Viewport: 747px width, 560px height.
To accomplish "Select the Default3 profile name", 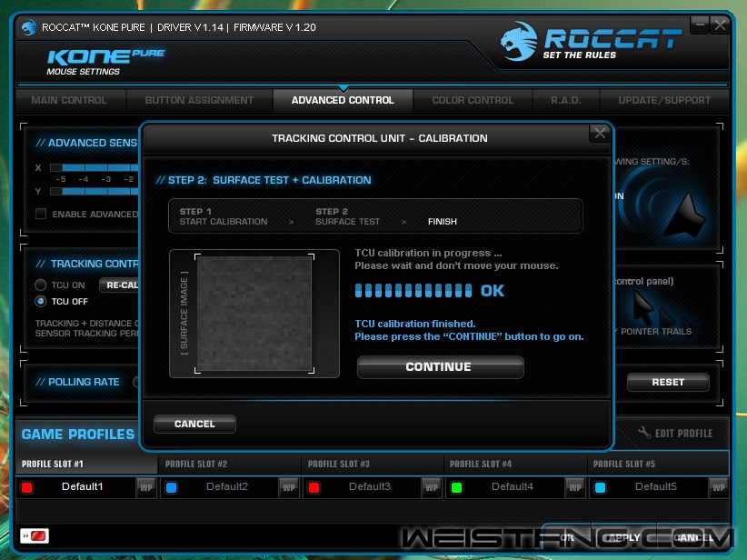I will (370, 486).
